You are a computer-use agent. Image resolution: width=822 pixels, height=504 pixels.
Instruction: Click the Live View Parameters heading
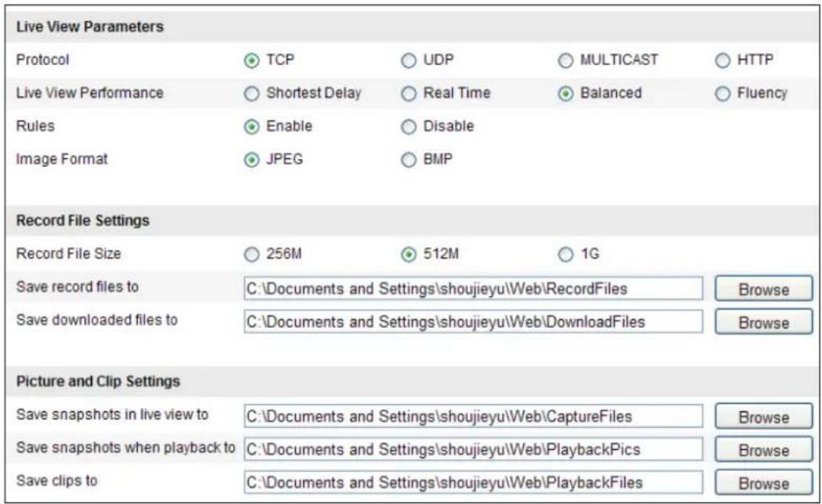pos(89,27)
